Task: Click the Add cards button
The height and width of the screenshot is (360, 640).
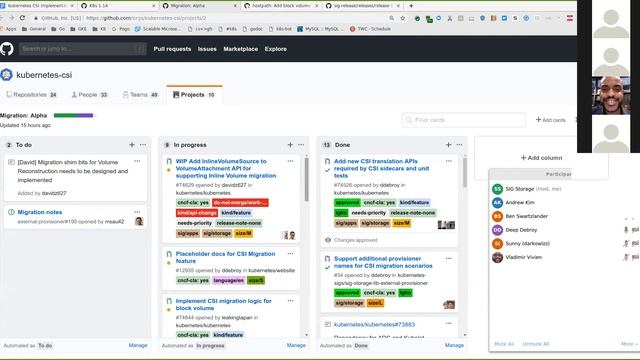Action: tap(551, 120)
